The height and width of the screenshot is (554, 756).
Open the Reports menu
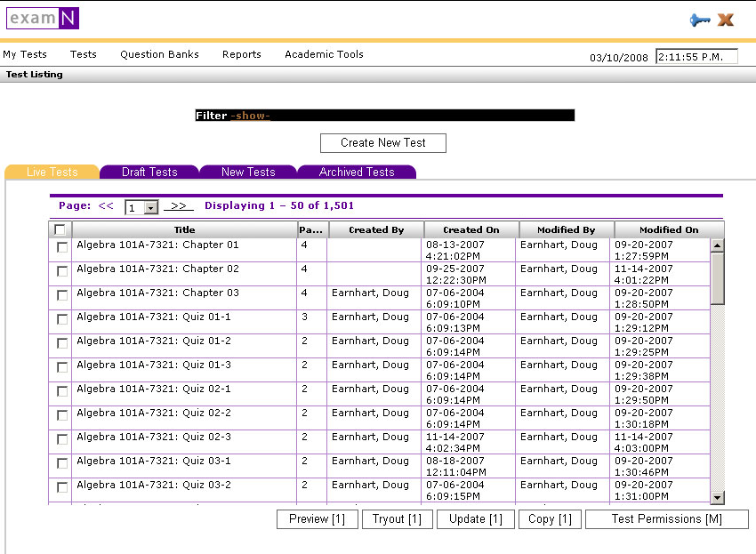(241, 54)
